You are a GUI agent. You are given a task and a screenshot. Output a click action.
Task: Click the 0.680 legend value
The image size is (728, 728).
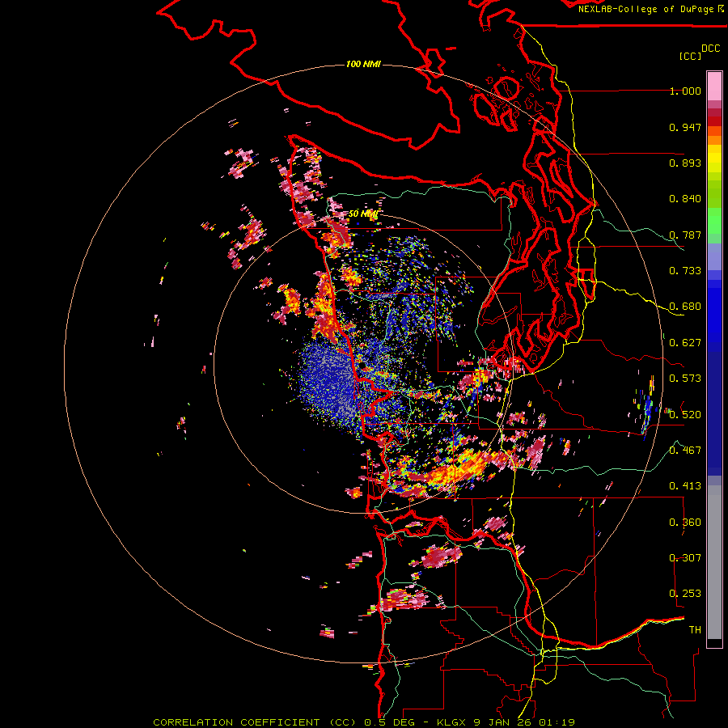685,307
